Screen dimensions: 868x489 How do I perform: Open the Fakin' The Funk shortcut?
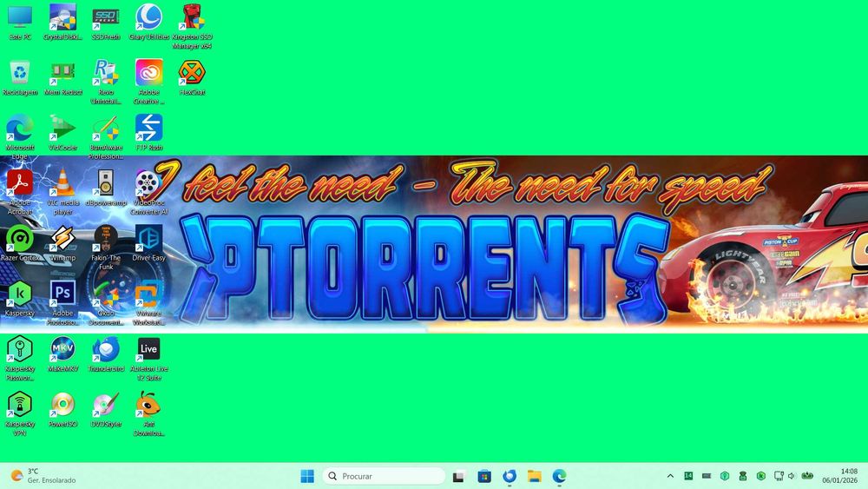click(106, 248)
